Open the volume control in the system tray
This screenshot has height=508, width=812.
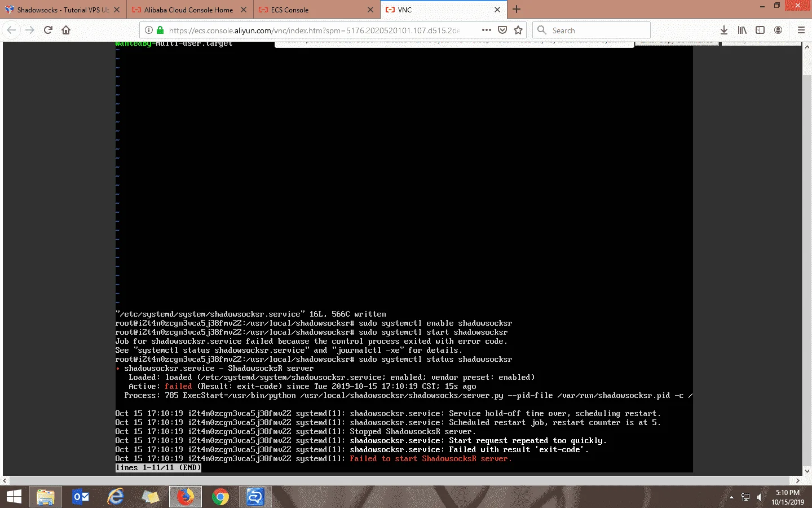click(760, 497)
